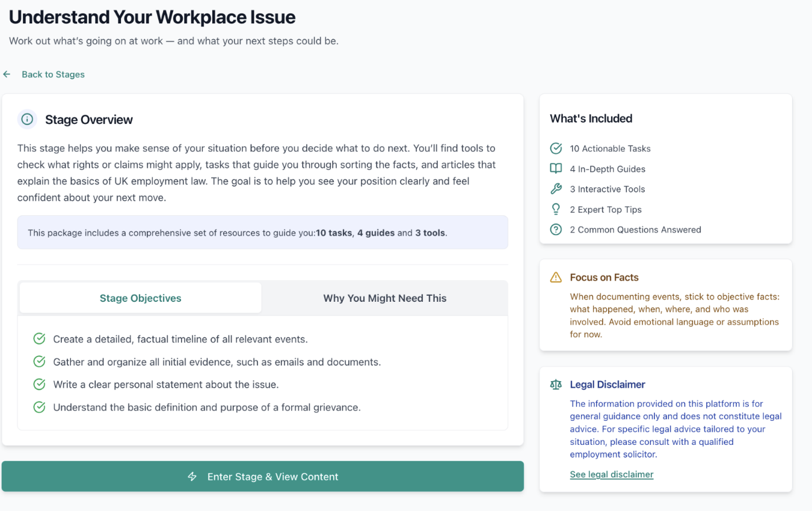Screen dimensions: 812x511
Task: Navigate back using the Back to Stages link
Action: (53, 74)
